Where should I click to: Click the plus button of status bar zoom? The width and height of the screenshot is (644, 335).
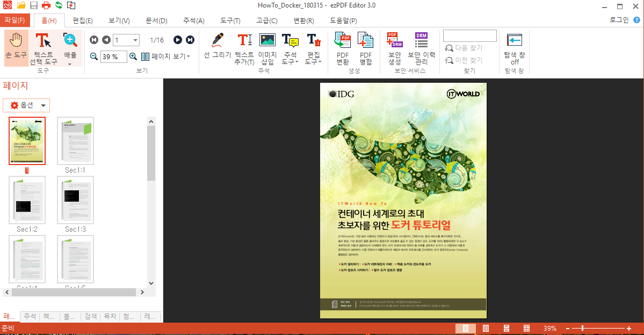coord(629,329)
